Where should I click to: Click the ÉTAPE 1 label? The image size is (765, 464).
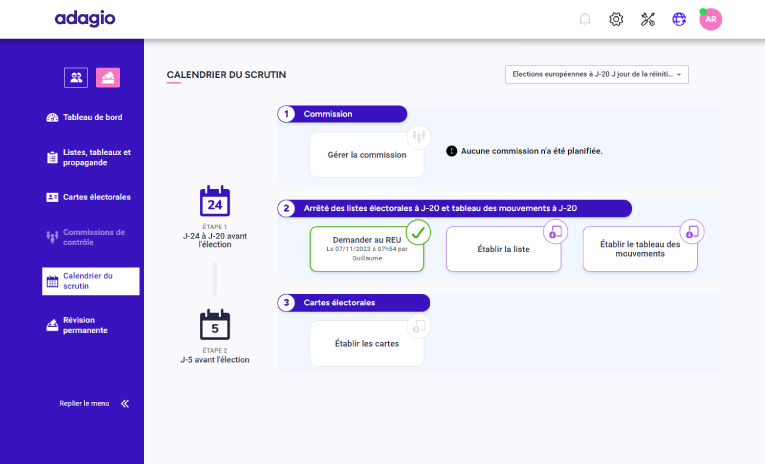[x=215, y=227]
